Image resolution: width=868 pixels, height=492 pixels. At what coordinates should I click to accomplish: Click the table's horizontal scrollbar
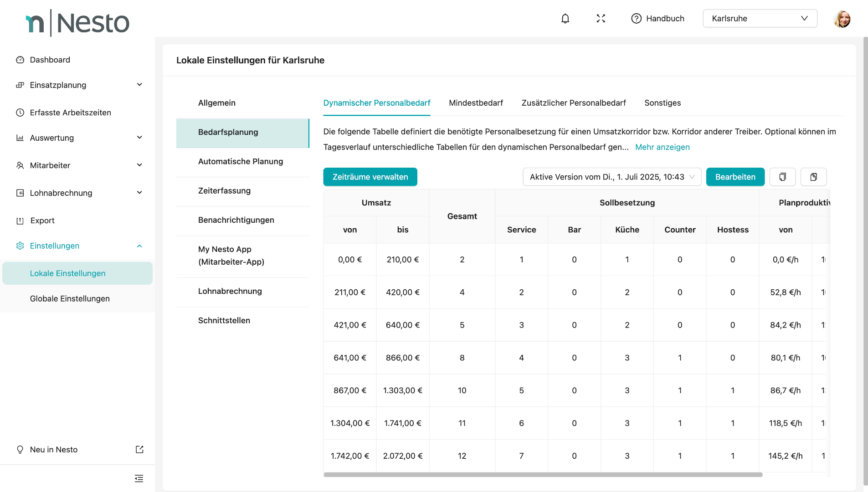tap(542, 475)
